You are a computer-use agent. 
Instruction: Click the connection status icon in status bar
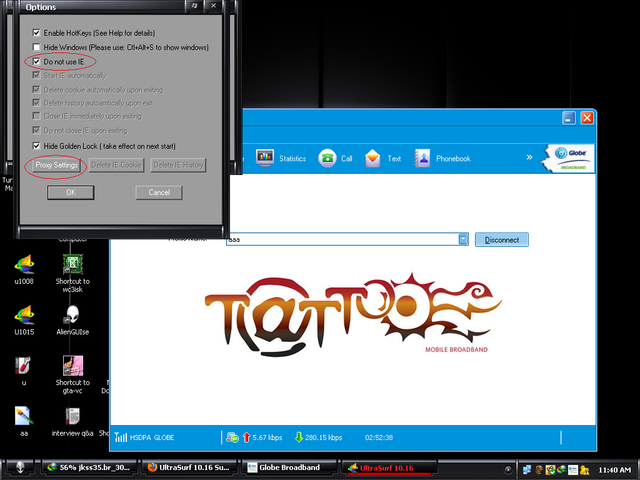(232, 437)
